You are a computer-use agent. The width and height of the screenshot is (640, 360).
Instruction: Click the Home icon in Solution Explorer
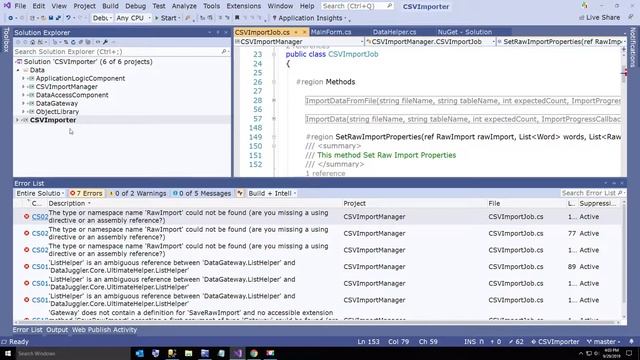[33, 42]
